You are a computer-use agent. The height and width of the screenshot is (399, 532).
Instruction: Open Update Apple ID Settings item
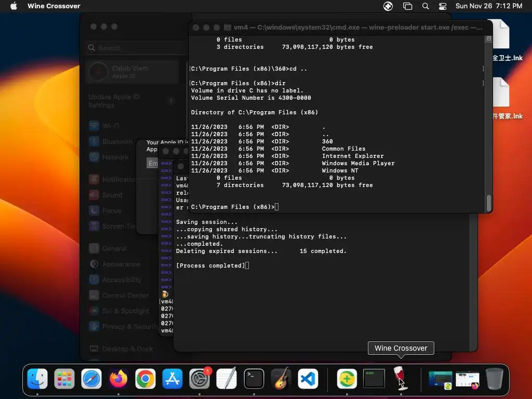(132, 101)
